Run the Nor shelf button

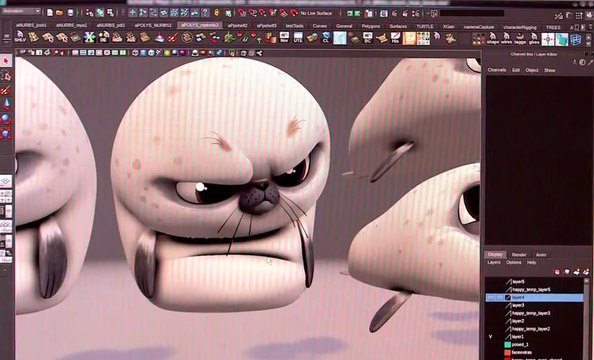pyautogui.click(x=284, y=37)
